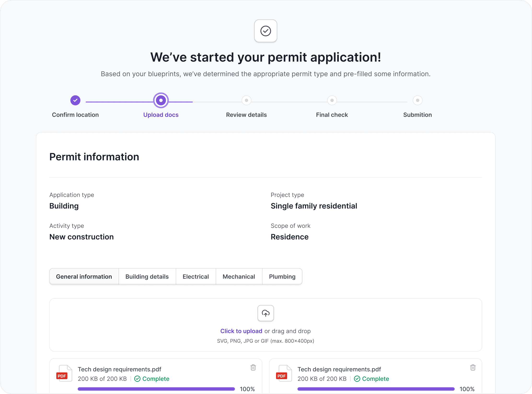Click the Submition step dot
The height and width of the screenshot is (394, 532).
[417, 100]
